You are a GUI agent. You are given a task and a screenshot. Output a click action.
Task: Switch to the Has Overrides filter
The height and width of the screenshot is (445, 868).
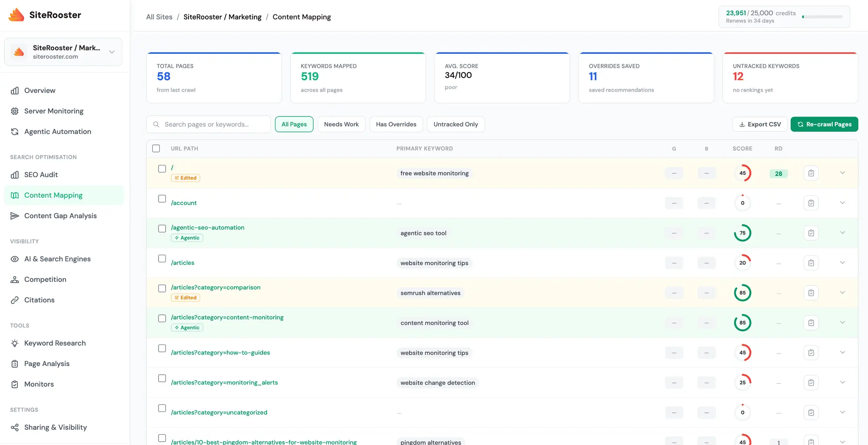[396, 124]
